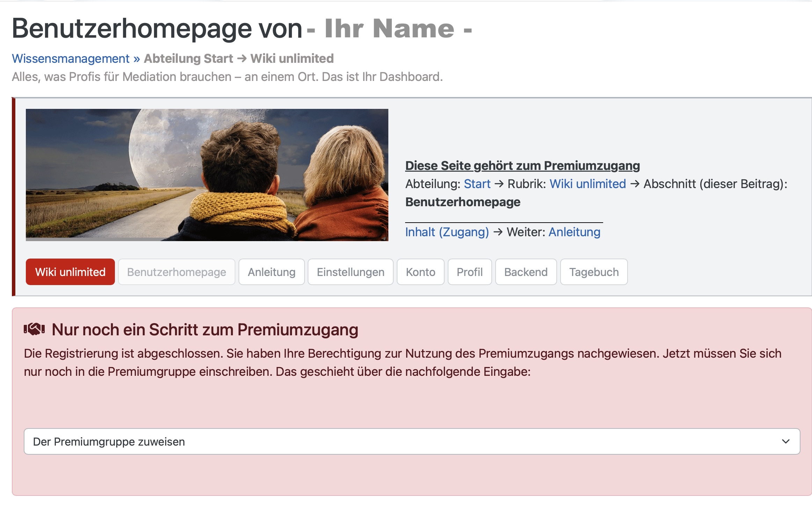Open the Wiki unlimited rubric link
The image size is (812, 507).
pos(588,184)
